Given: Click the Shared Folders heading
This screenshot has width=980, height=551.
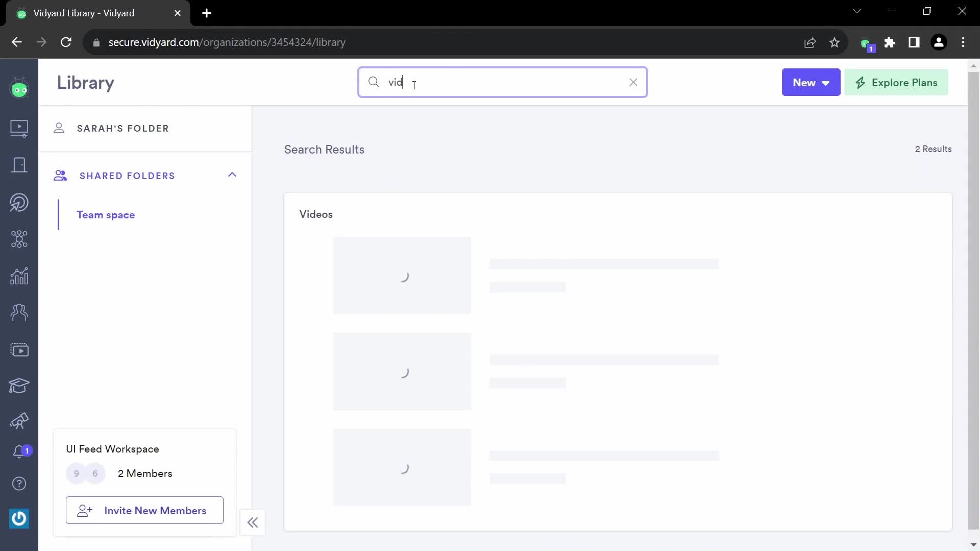Looking at the screenshot, I should coord(127,176).
